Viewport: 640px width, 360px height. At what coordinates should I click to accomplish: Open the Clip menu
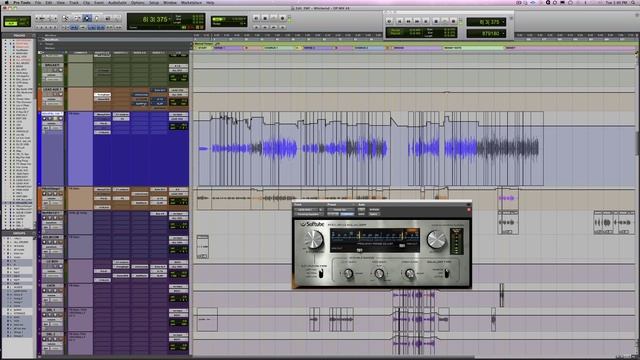point(87,2)
